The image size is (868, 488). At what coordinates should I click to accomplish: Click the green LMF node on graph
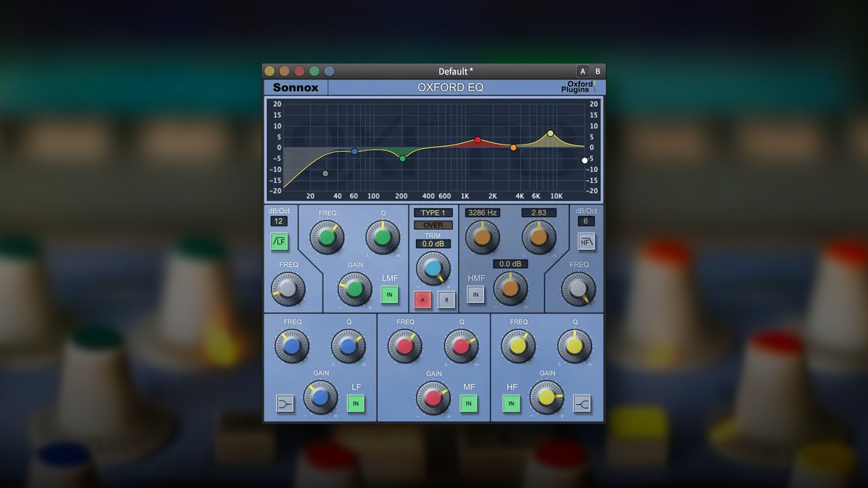[403, 158]
